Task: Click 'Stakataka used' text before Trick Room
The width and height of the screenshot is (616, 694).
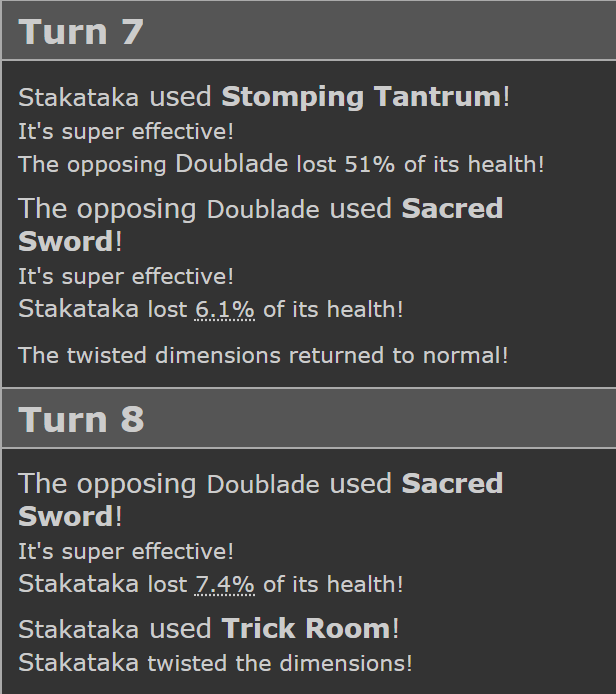Action: [115, 629]
